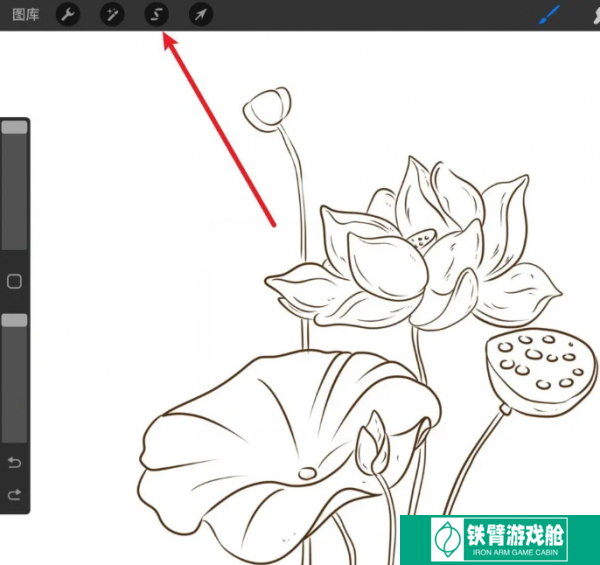Redo the last undone stroke
This screenshot has width=600, height=565.
[x=14, y=495]
